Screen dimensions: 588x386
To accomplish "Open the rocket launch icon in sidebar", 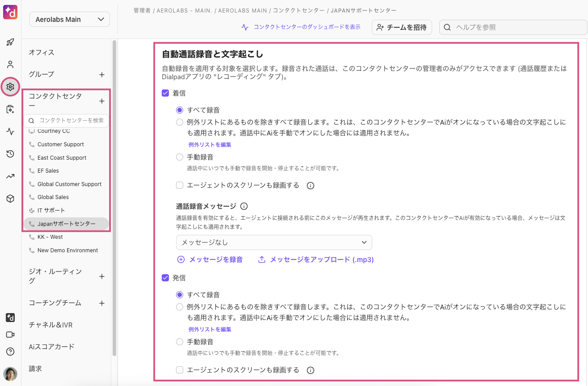I will point(10,42).
